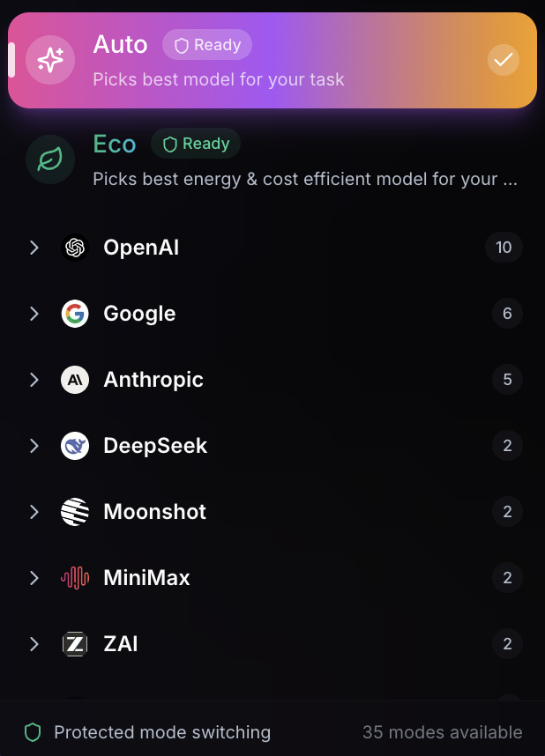Viewport: 545px width, 756px height.
Task: Click the Eco mode Ready badge
Action: pos(196,144)
